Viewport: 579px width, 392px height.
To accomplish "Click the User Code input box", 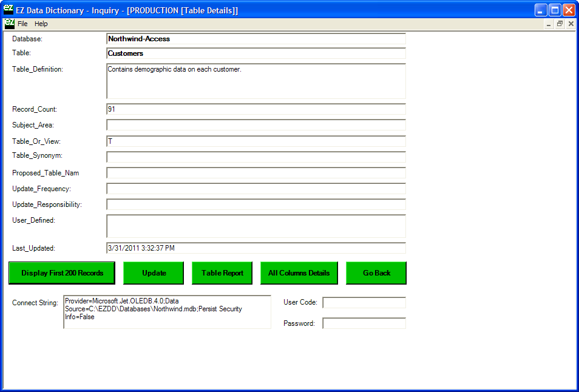I will click(364, 302).
